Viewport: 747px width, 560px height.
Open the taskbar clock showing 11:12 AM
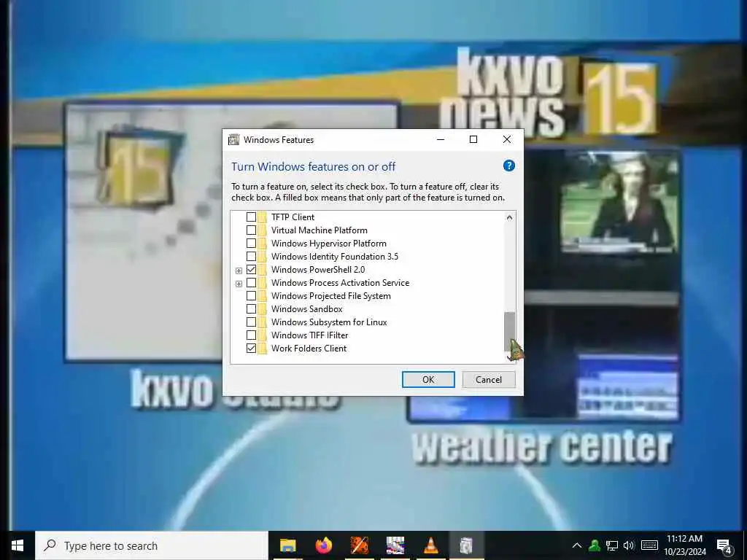pyautogui.click(x=684, y=545)
